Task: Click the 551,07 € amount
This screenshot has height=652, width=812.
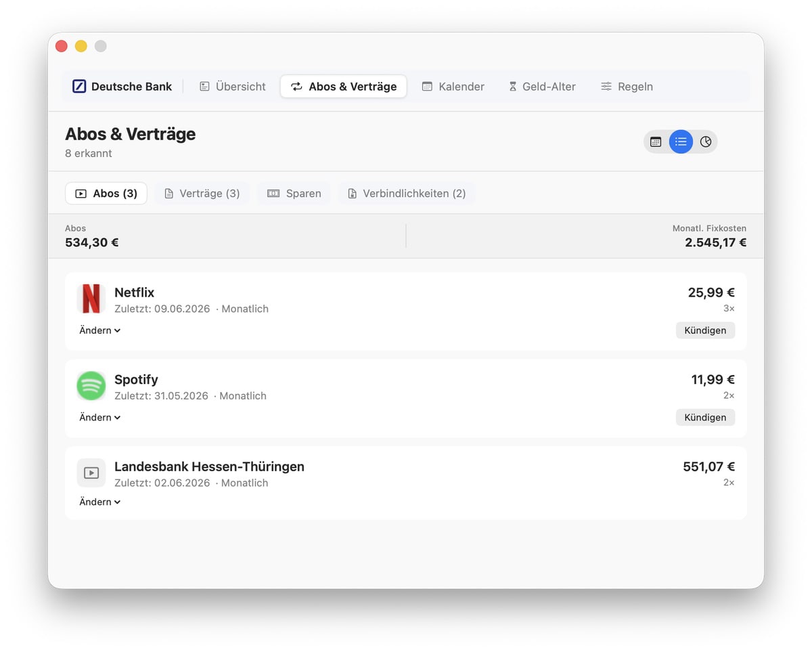Action: click(x=708, y=466)
